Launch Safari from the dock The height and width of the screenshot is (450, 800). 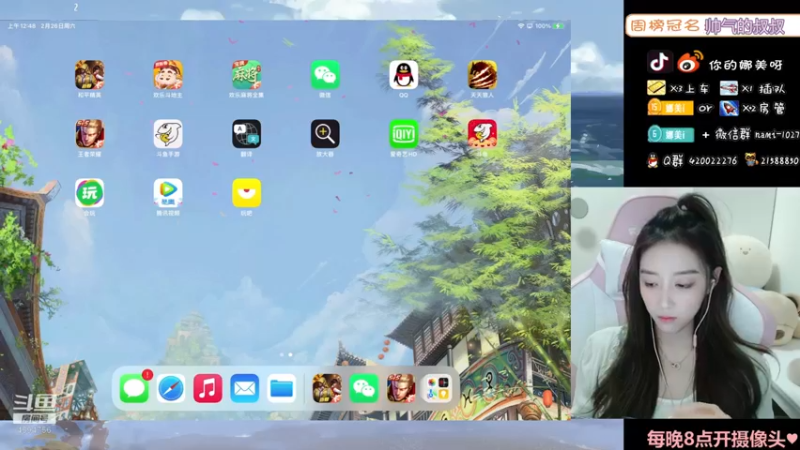171,388
